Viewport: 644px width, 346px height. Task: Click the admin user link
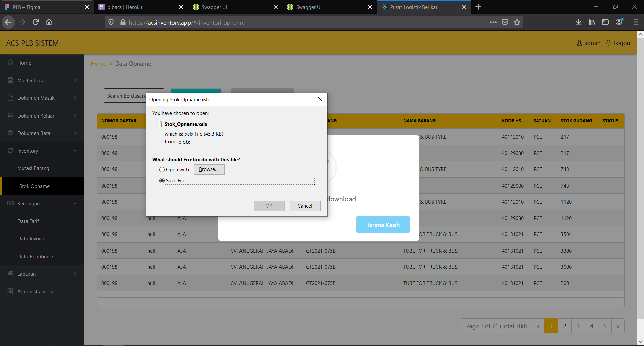point(589,43)
